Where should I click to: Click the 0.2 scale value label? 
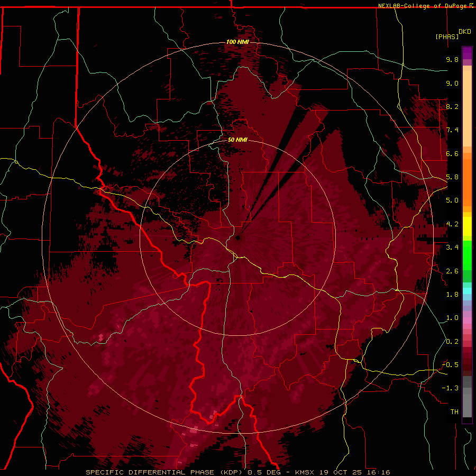(x=452, y=342)
